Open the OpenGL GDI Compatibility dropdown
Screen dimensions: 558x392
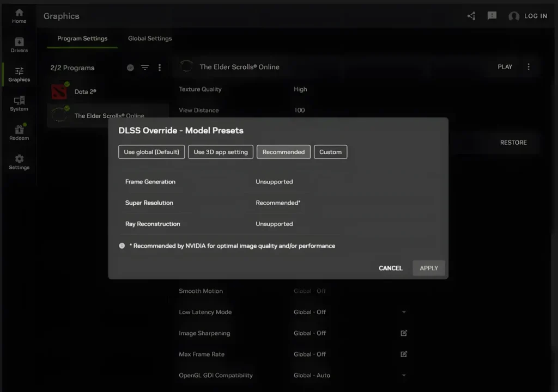[x=404, y=375]
